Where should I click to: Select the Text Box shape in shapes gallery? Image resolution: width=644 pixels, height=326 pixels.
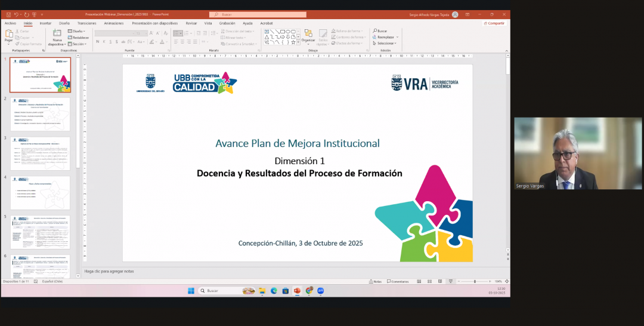(267, 32)
